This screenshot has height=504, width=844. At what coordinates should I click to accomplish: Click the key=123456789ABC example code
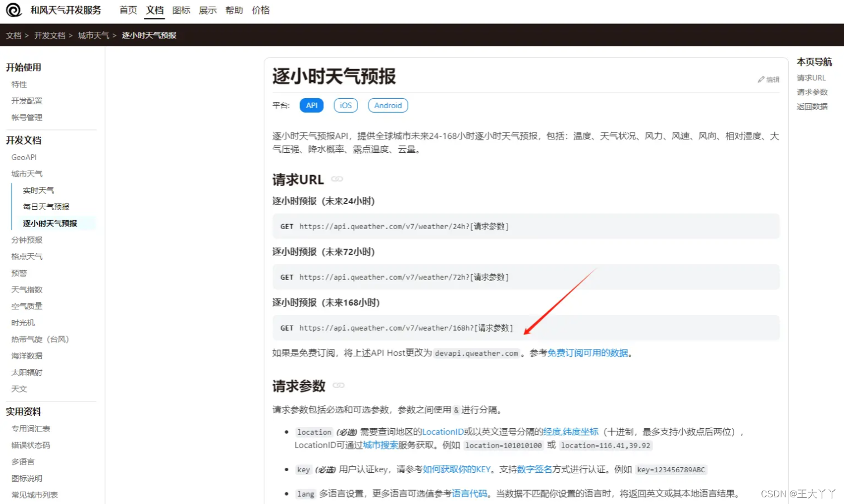pos(671,470)
